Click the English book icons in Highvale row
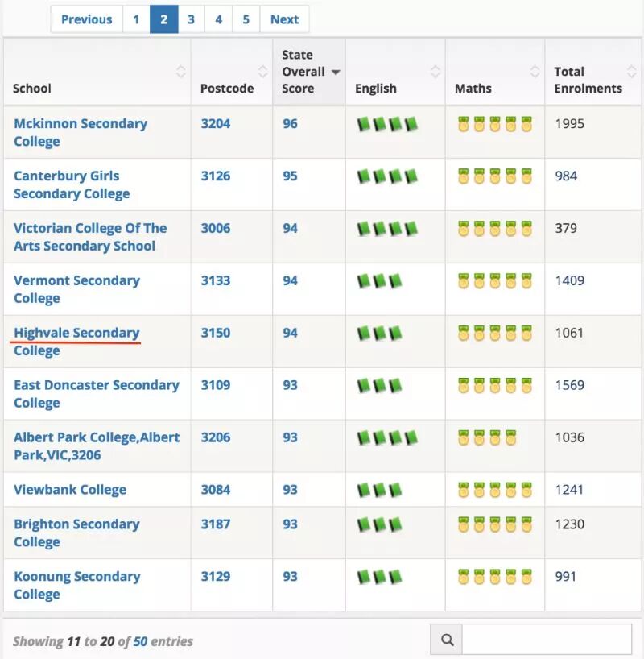 (379, 334)
